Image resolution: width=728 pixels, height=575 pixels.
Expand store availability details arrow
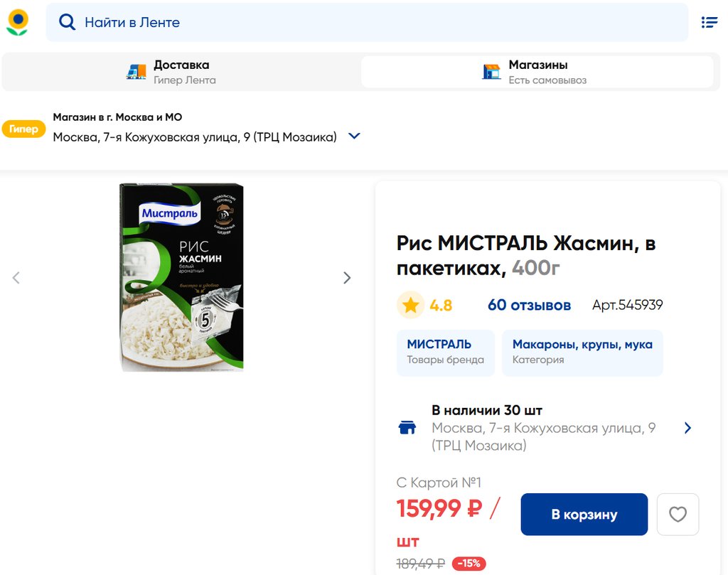point(687,428)
